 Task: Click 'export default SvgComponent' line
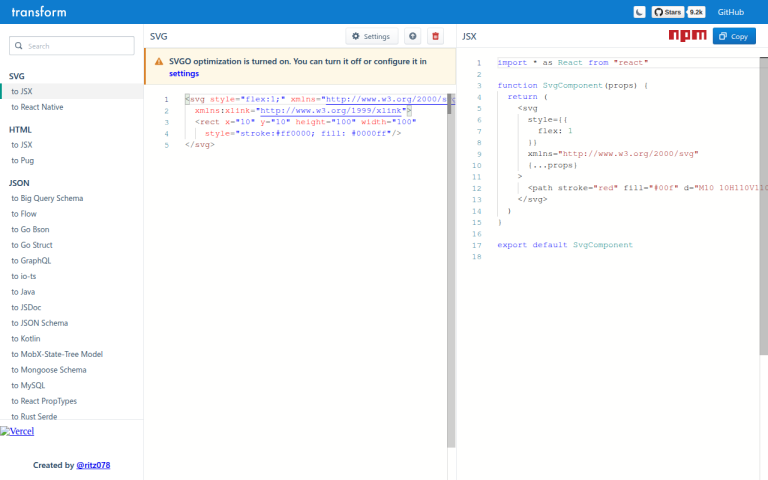565,245
